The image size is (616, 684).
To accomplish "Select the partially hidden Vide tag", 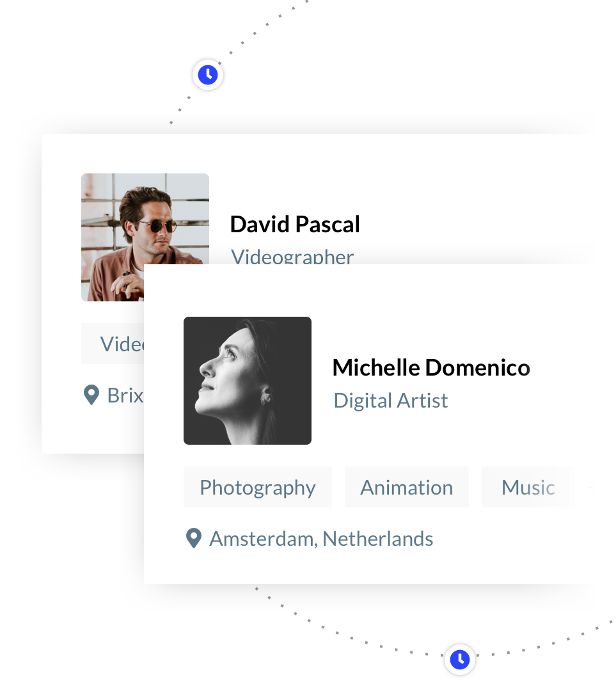I will pos(113,344).
